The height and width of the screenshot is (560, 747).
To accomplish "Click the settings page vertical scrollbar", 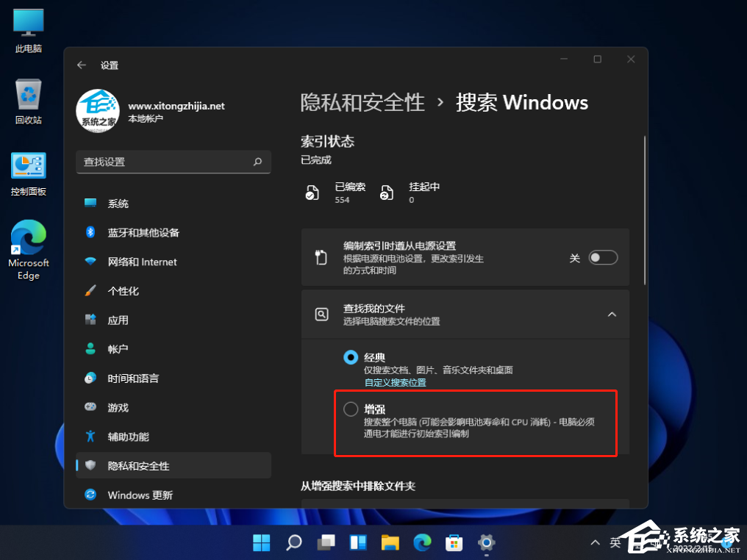I will pyautogui.click(x=645, y=210).
